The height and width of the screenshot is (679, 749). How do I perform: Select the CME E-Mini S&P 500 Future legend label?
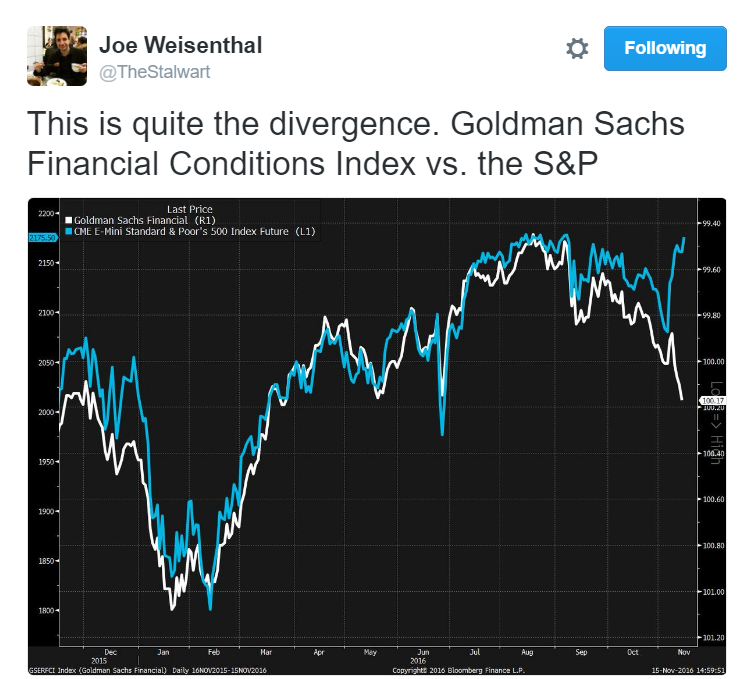(195, 231)
